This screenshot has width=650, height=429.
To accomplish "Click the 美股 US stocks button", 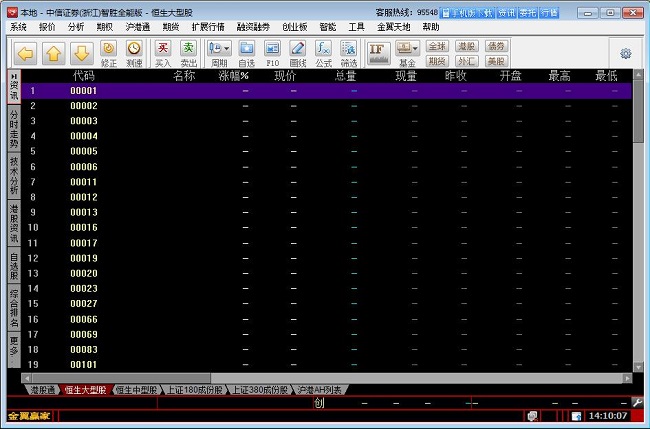I will 496,61.
